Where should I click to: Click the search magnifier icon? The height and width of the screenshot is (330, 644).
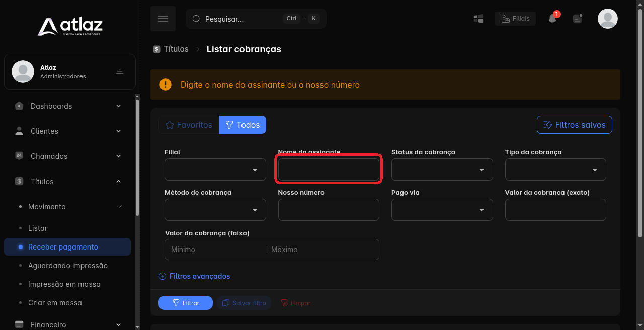pyautogui.click(x=196, y=19)
